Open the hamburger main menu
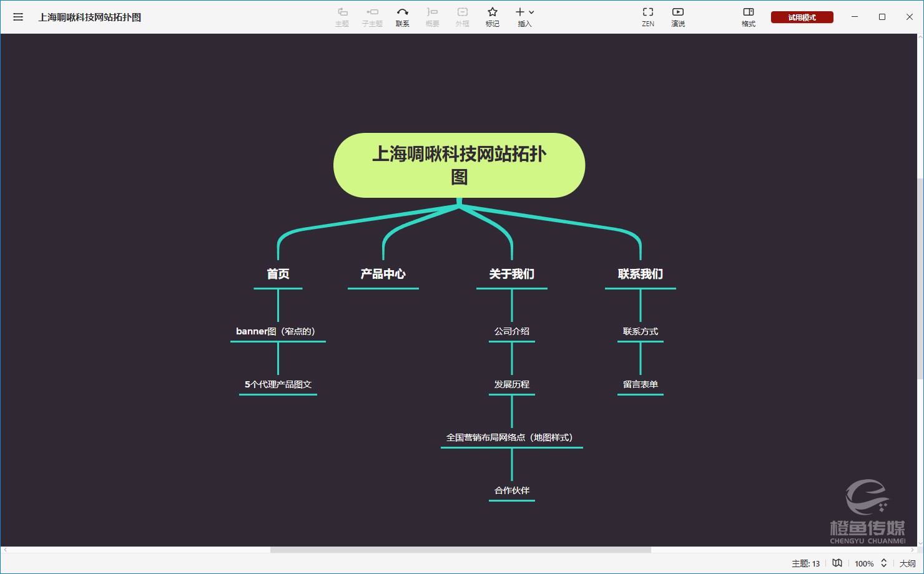Viewport: 924px width, 574px height. pos(18,17)
